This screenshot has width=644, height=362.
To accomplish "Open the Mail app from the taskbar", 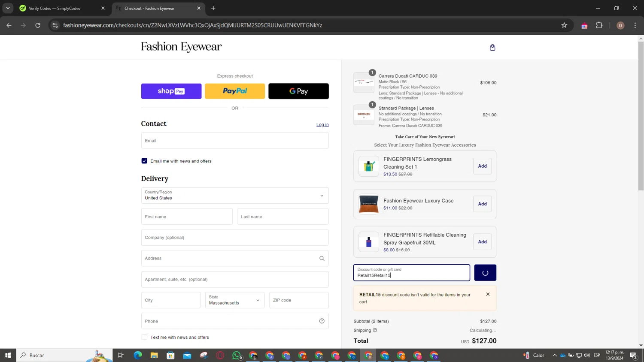I will [x=187, y=355].
